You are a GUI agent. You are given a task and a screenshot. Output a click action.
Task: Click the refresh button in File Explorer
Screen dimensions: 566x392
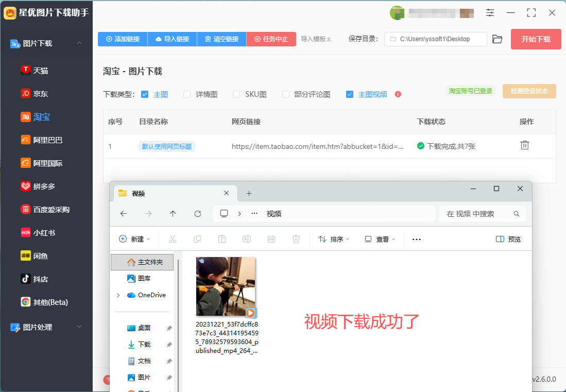point(198,214)
